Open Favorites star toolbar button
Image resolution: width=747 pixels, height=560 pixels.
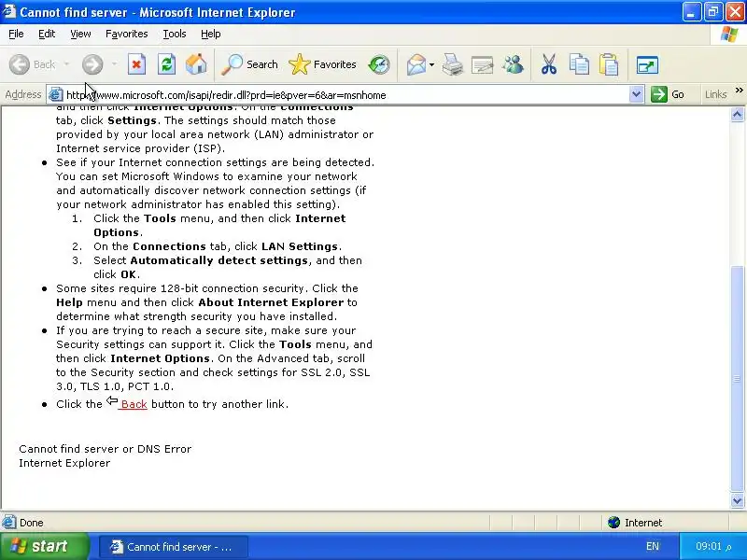[x=322, y=64]
